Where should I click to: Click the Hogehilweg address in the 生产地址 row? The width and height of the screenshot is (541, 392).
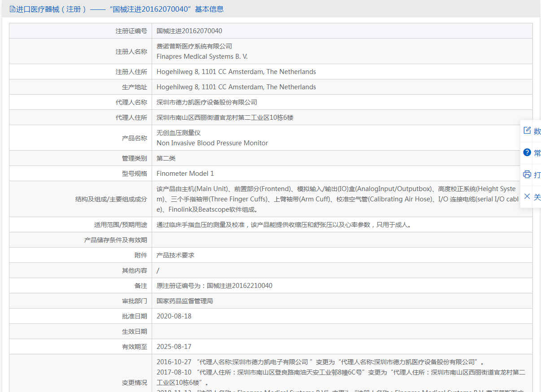pyautogui.click(x=236, y=87)
